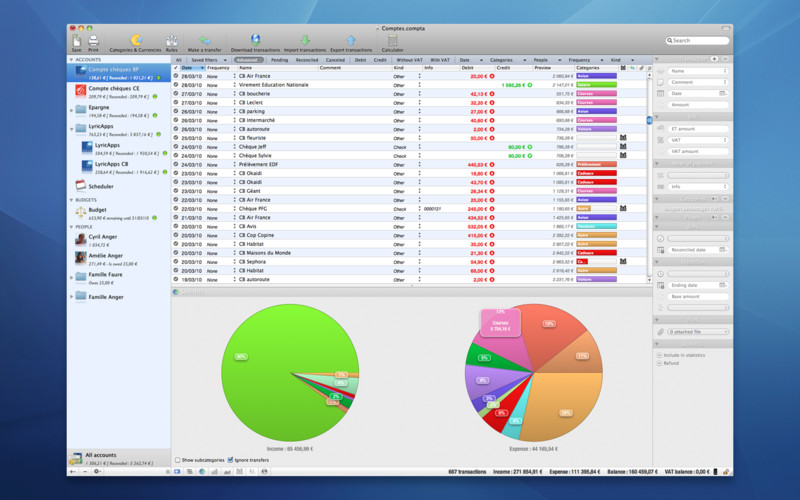This screenshot has width=800, height=500.
Task: Toggle reconciled mark for CB Air France 28/03/10
Action: [x=176, y=76]
